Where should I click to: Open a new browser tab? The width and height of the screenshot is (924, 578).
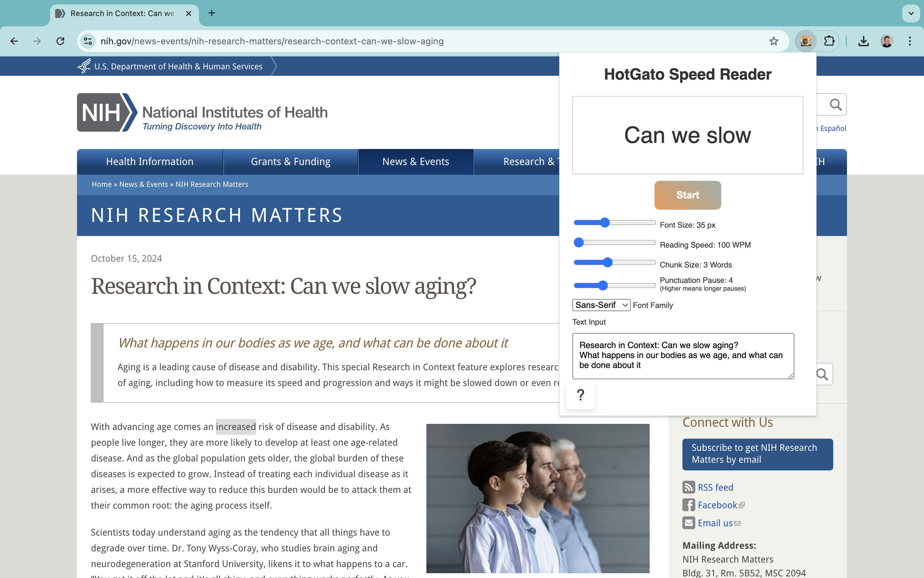(x=212, y=13)
